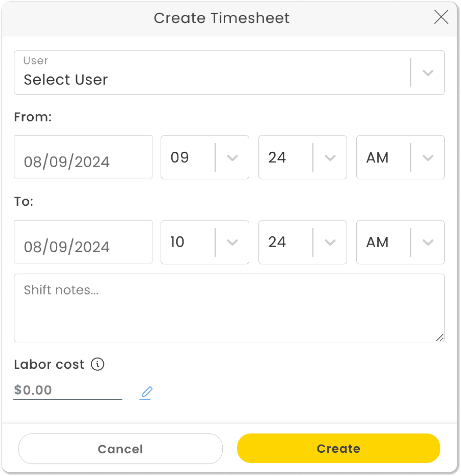Click the To date field
461x476 pixels.
pyautogui.click(x=83, y=242)
